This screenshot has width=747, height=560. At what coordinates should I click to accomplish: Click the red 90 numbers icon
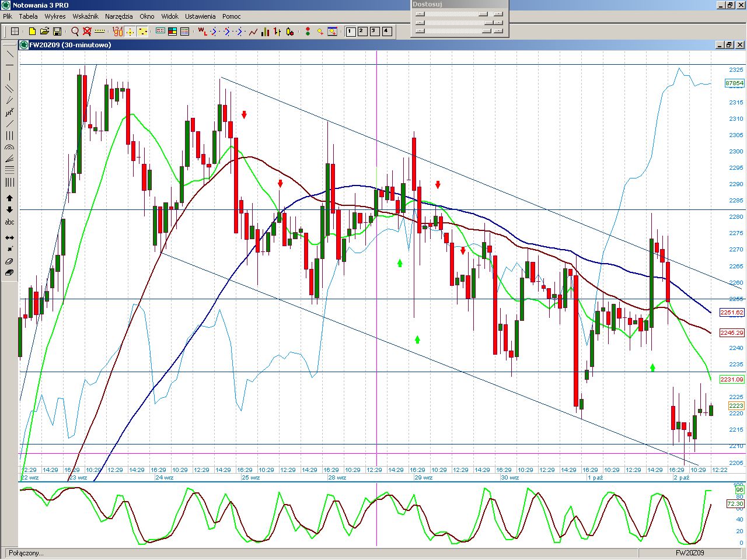click(118, 32)
